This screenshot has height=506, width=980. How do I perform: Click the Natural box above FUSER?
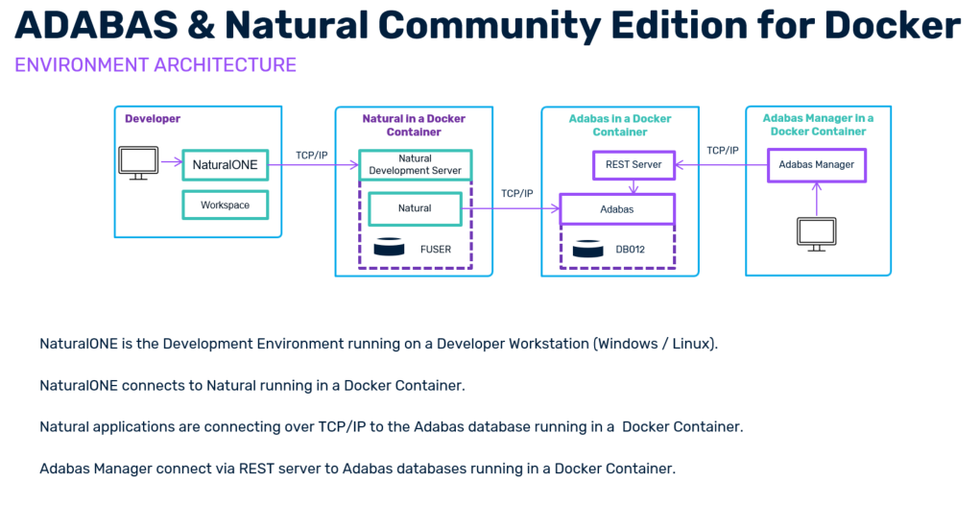pos(415,207)
